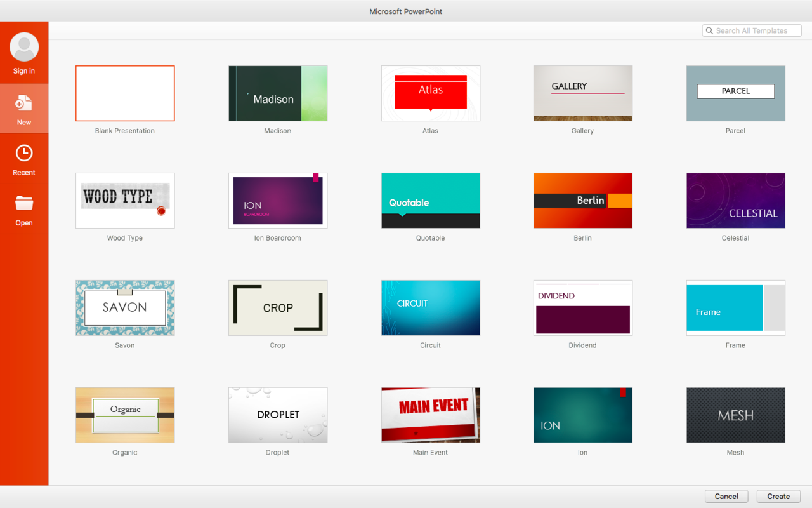Choose the Madison template thumbnail
The width and height of the screenshot is (812, 508).
pos(278,93)
